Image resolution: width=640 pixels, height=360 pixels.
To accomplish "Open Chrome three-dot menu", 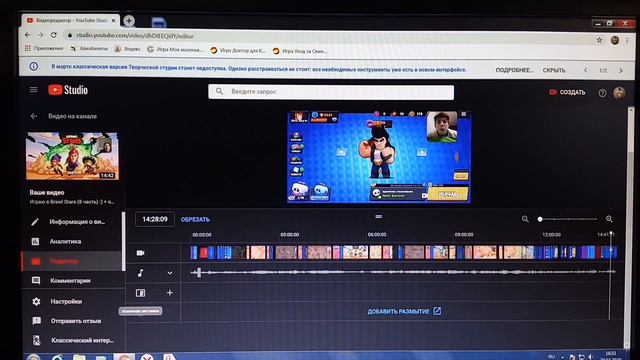I will point(627,40).
